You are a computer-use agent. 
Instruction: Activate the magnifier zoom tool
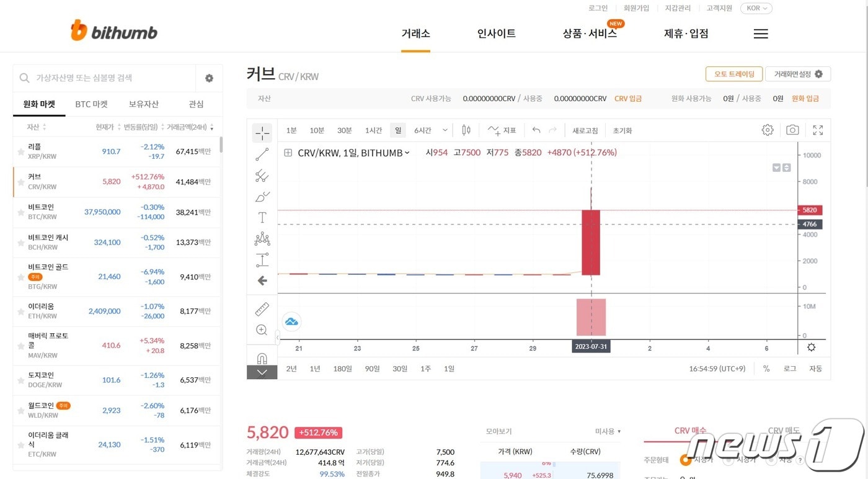coord(262,329)
